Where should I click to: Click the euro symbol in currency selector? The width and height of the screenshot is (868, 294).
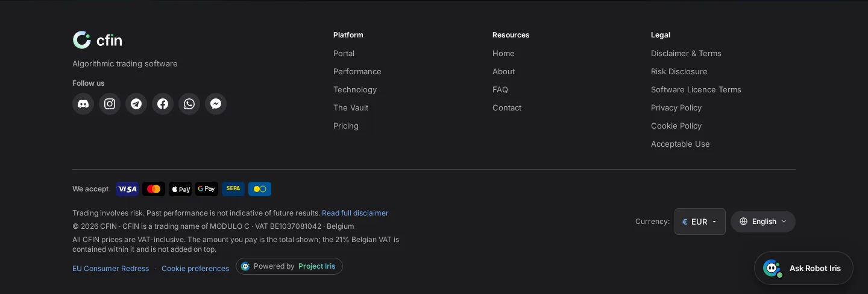tap(685, 222)
